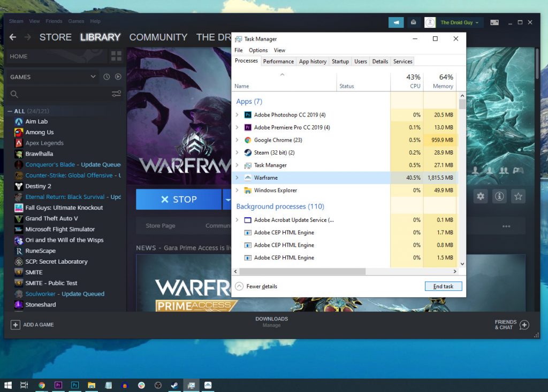Open Warframe Store Page link
Image resolution: width=548 pixels, height=392 pixels.
(161, 226)
